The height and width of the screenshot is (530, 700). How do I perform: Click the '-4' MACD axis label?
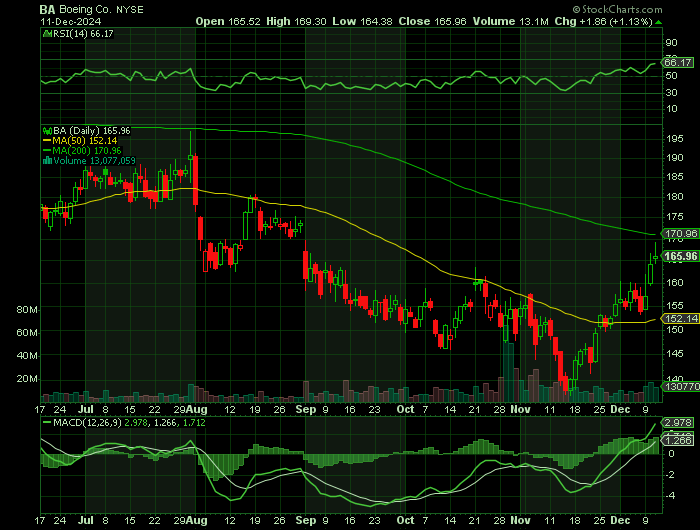[x=670, y=496]
